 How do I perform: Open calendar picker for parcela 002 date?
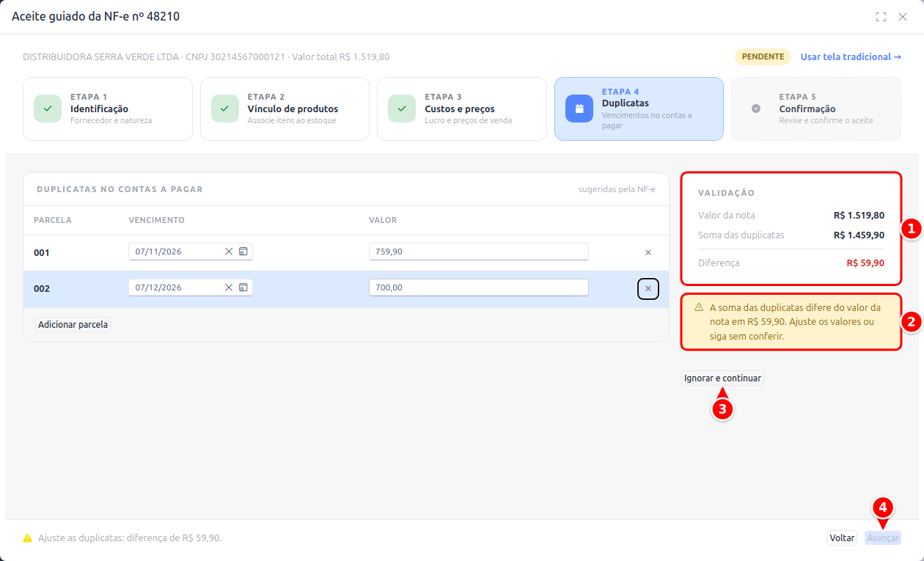(x=243, y=287)
